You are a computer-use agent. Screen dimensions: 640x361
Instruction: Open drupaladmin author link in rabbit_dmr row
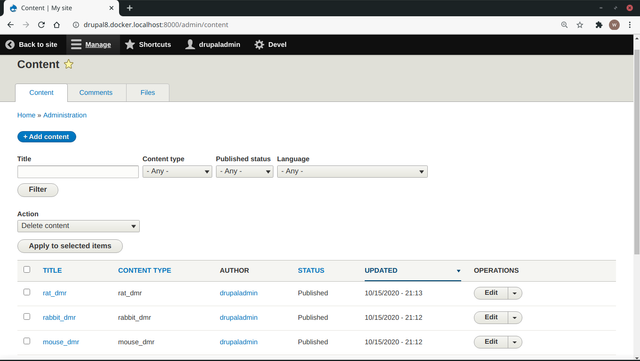click(239, 318)
